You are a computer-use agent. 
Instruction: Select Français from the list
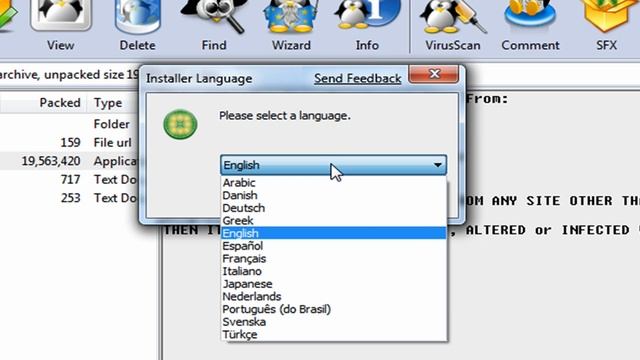tap(333, 258)
